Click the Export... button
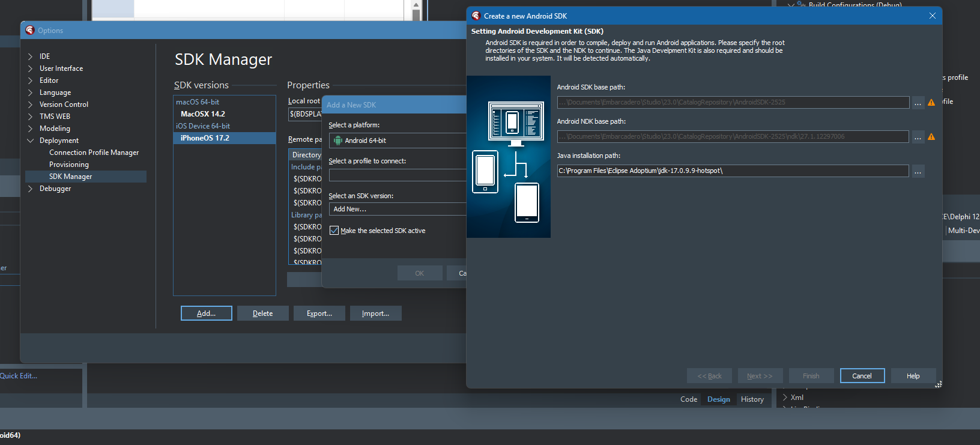The image size is (980, 445). tap(319, 313)
